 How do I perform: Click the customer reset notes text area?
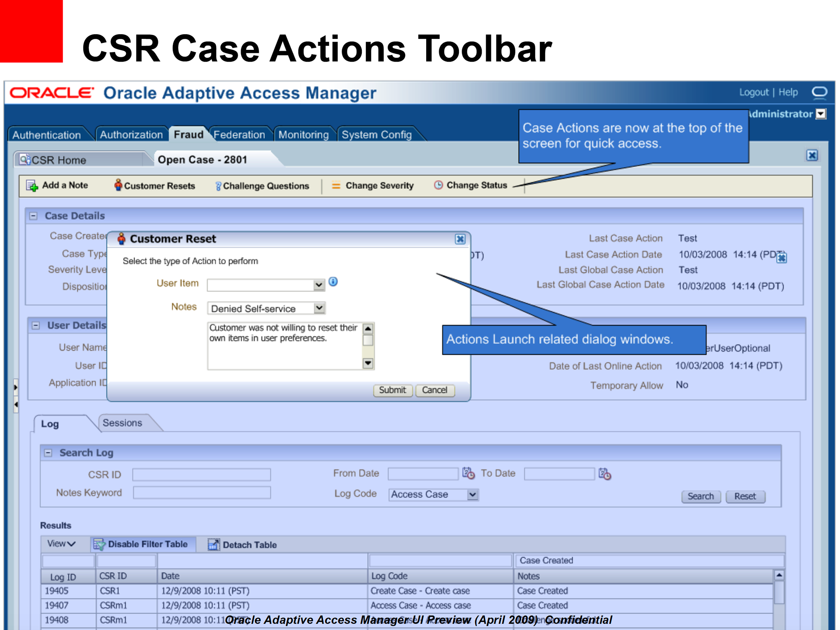(285, 346)
